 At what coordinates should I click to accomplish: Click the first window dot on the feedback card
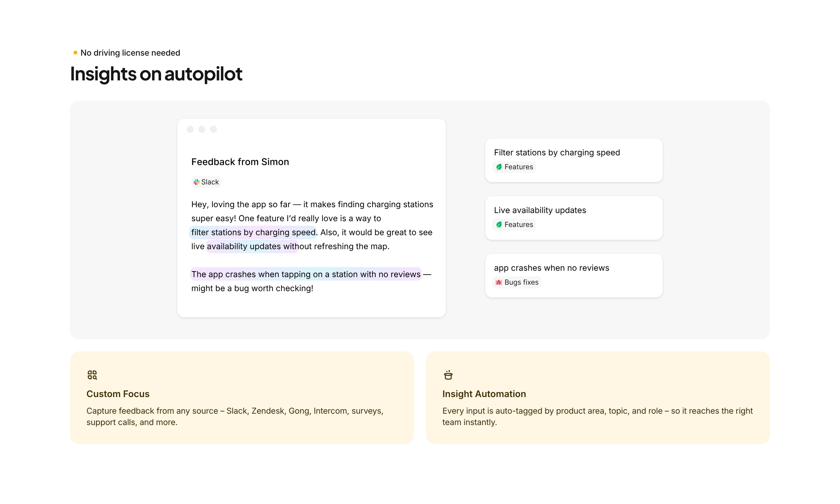pos(190,129)
